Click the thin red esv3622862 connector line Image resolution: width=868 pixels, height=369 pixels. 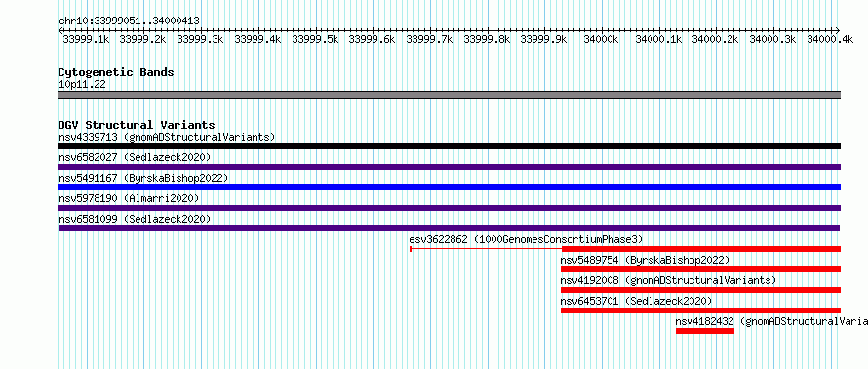(x=486, y=249)
